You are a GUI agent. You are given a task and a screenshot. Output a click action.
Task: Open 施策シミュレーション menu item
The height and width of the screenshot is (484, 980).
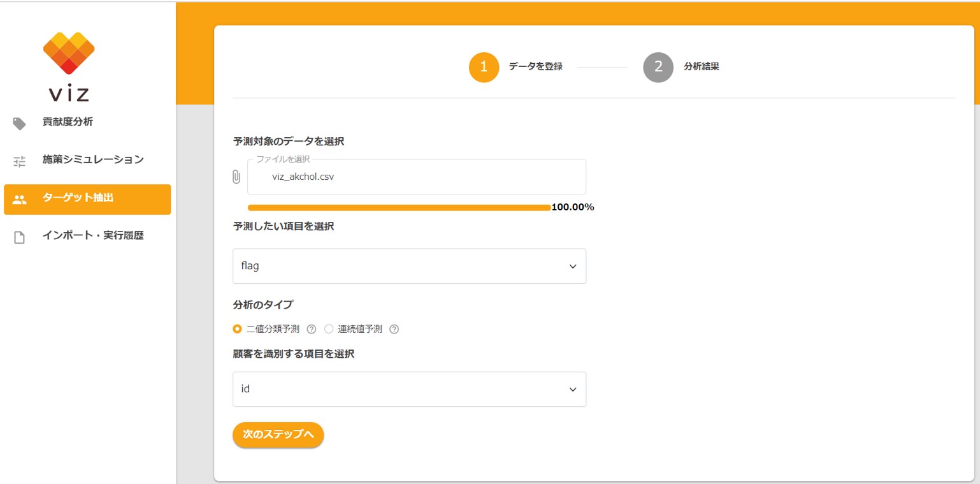pos(87,161)
